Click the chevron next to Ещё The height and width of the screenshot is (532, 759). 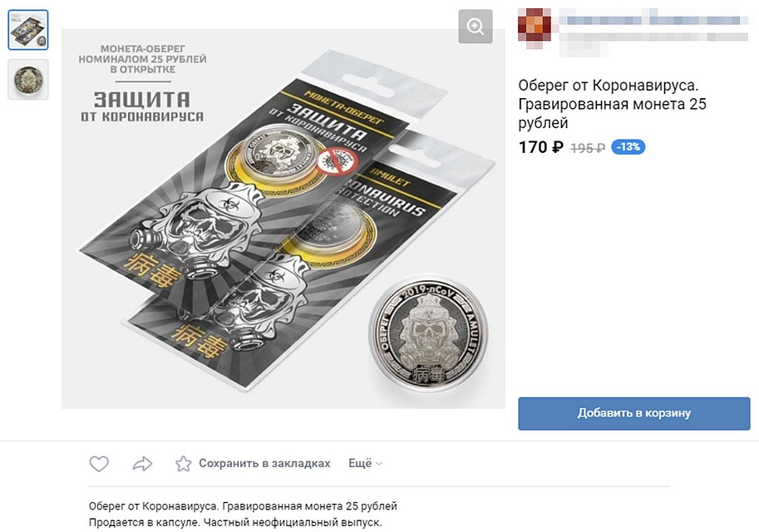[x=379, y=464]
